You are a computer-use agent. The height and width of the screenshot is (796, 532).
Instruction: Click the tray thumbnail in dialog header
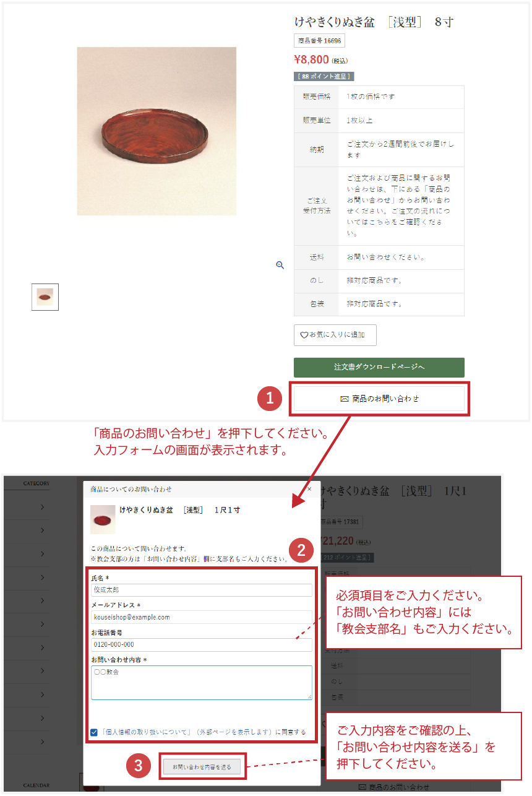(103, 519)
